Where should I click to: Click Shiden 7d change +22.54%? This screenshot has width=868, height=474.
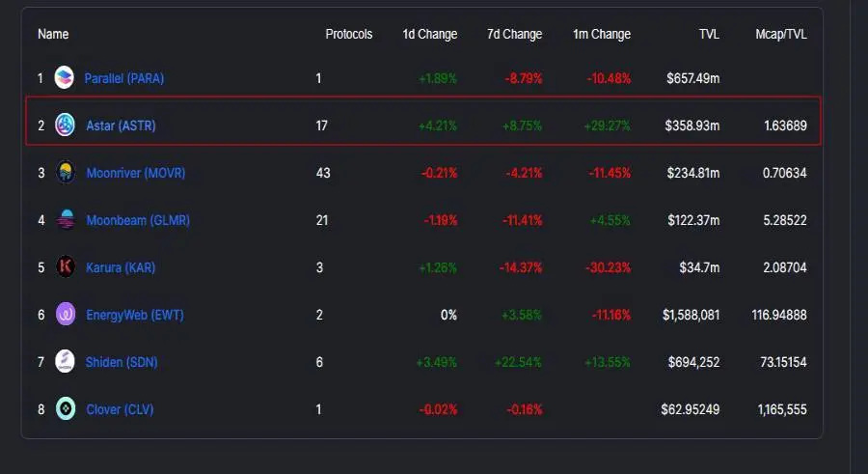click(x=518, y=362)
